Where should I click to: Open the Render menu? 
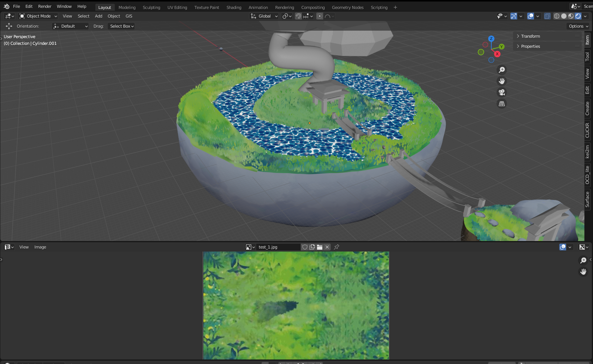(x=44, y=6)
